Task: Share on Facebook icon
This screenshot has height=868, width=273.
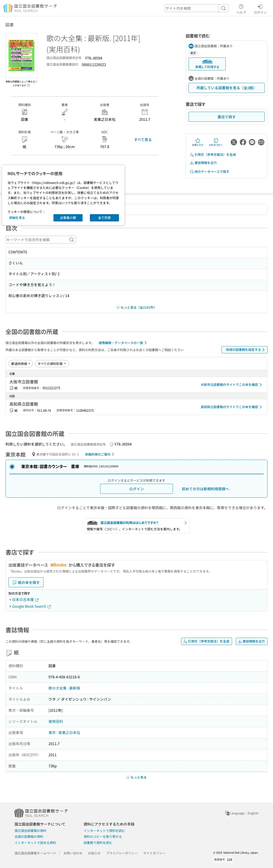Action: click(x=243, y=142)
